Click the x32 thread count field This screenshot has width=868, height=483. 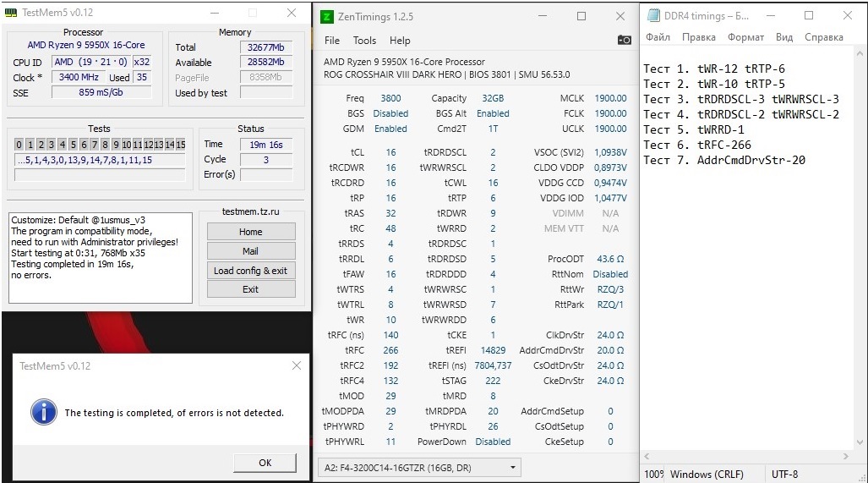(x=142, y=62)
